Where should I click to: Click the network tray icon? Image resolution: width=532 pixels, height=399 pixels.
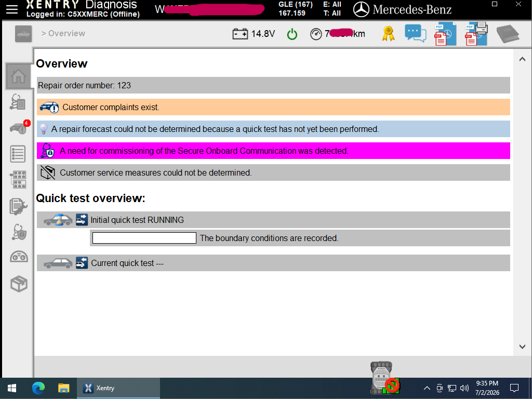pyautogui.click(x=451, y=388)
